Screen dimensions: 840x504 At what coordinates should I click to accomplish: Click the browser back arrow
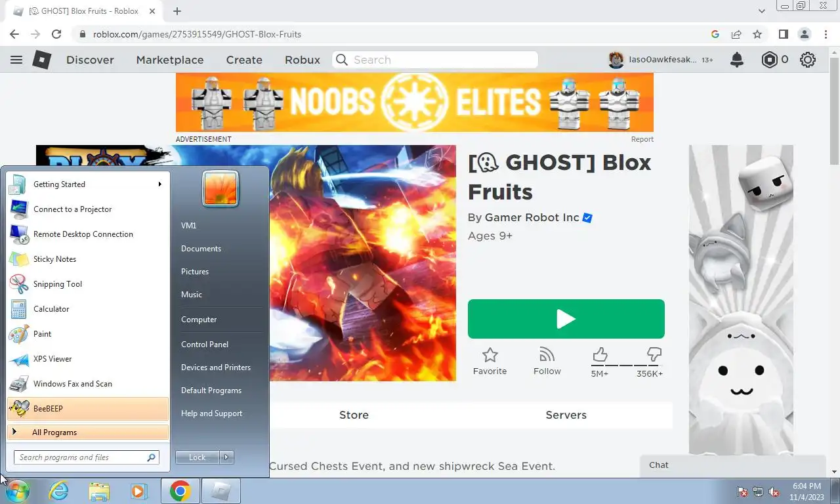click(14, 34)
